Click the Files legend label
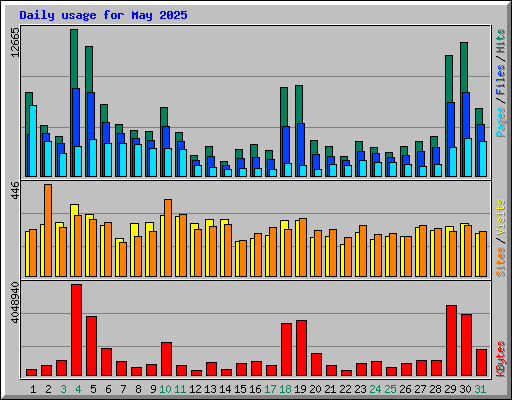512x400 pixels. 500,80
